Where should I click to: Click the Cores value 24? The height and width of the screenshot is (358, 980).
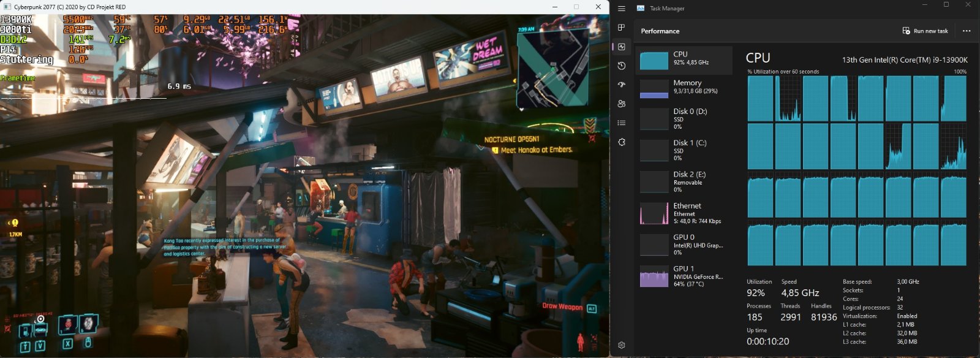900,299
